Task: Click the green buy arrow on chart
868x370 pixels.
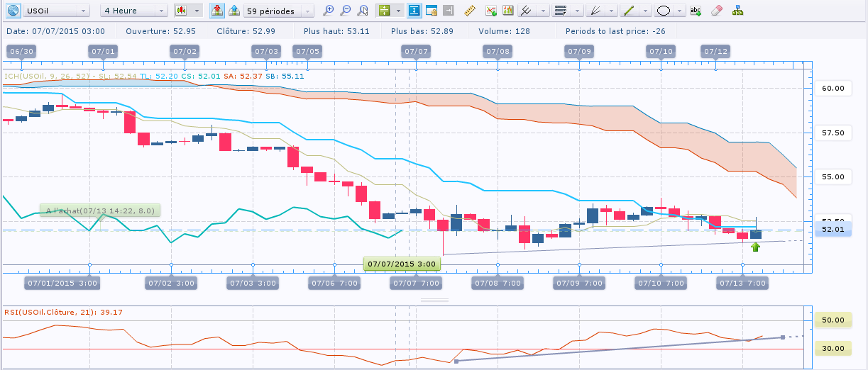Action: click(755, 247)
